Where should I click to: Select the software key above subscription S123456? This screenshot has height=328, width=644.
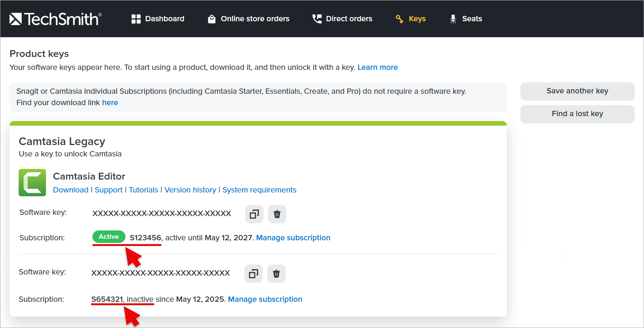pyautogui.click(x=162, y=214)
